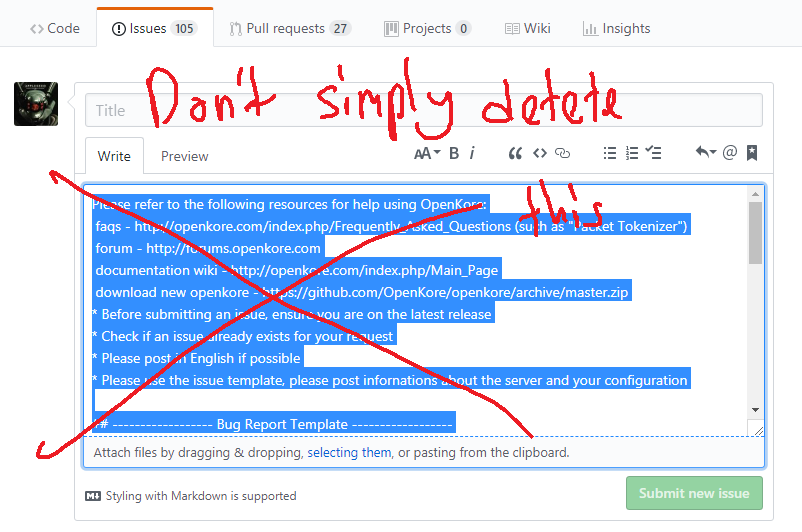The height and width of the screenshot is (532, 802).
Task: Click the 'selecting them' file attach link
Action: coord(349,452)
